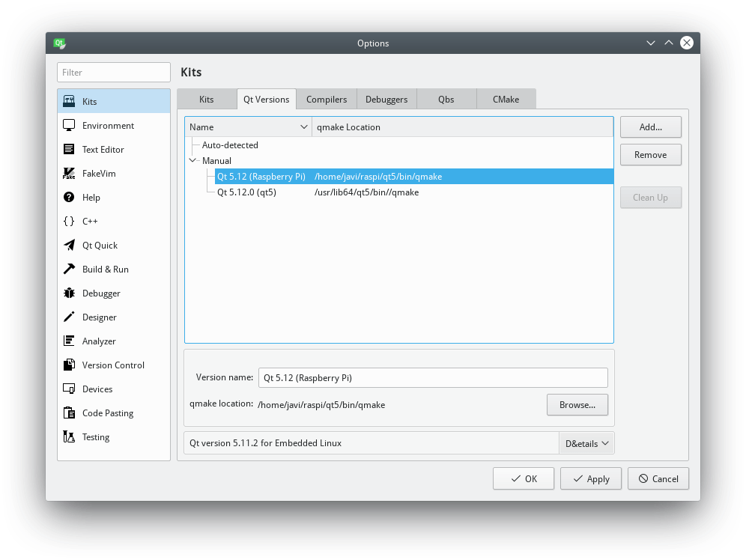
Task: Select the Build & Run hammer icon
Action: pyautogui.click(x=69, y=269)
